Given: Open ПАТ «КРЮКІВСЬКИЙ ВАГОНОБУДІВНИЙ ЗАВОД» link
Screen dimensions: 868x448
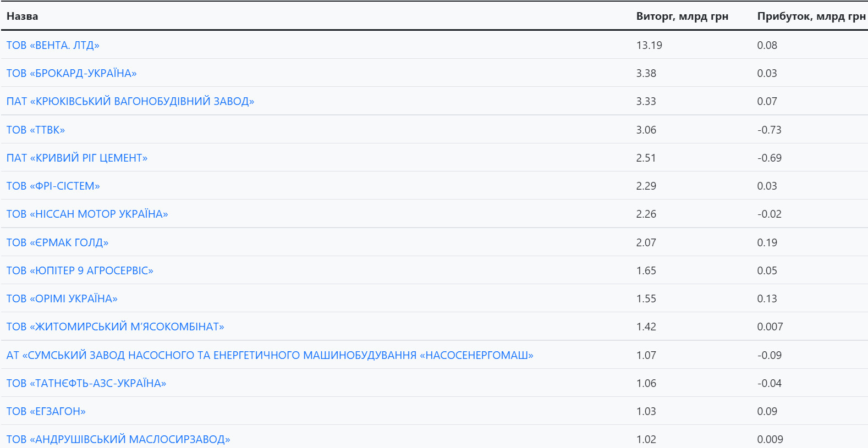Looking at the screenshot, I should (130, 101).
